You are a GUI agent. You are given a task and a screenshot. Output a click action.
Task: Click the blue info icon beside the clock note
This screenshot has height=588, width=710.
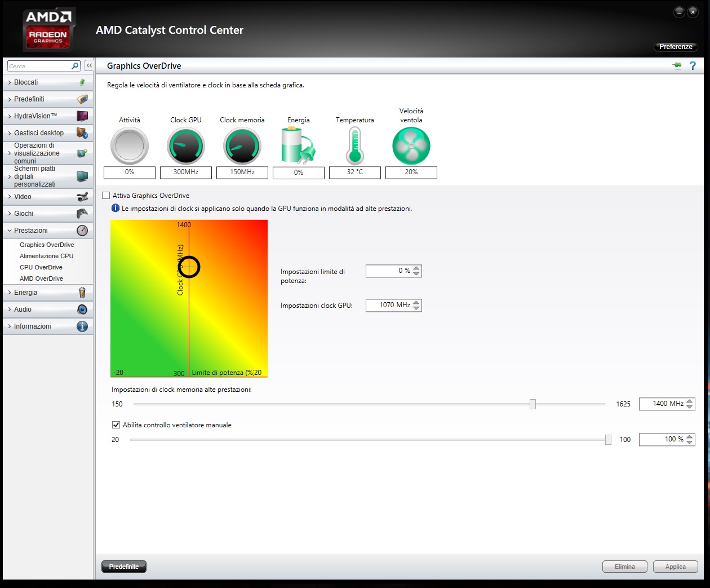click(116, 209)
